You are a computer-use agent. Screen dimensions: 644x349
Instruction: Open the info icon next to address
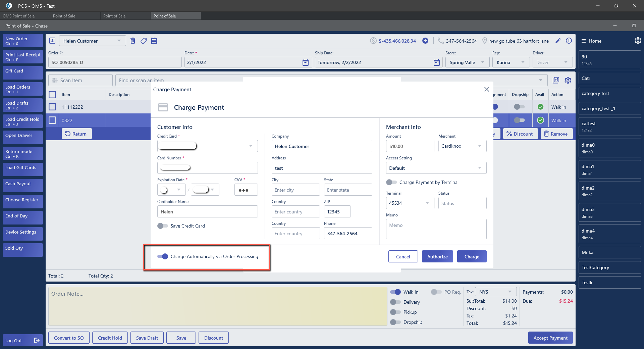pyautogui.click(x=569, y=41)
